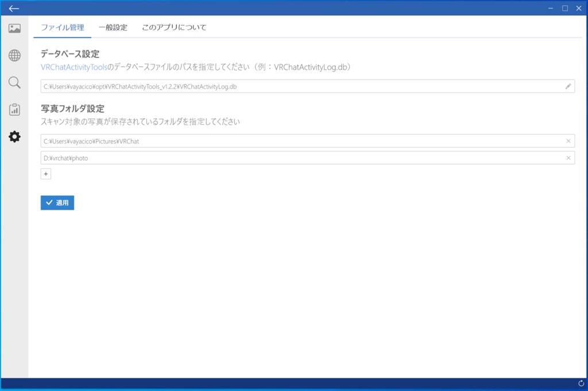Remove the Pictures VRChat folder entry
588x391 pixels.
[x=568, y=141]
